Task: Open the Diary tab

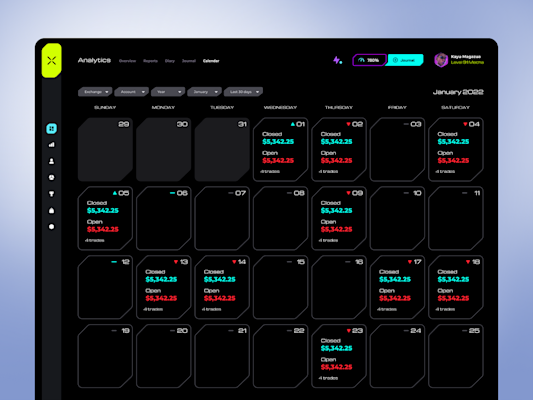Action: [x=170, y=61]
